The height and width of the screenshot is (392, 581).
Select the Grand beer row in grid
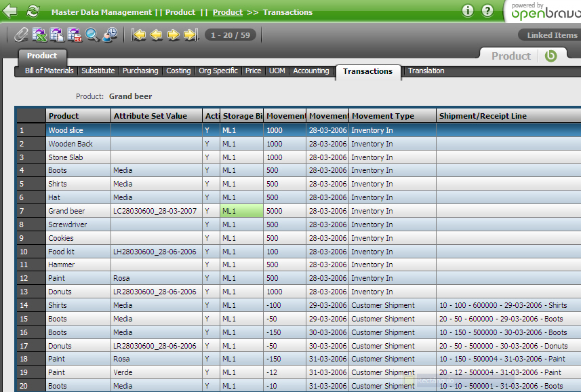[x=66, y=211]
